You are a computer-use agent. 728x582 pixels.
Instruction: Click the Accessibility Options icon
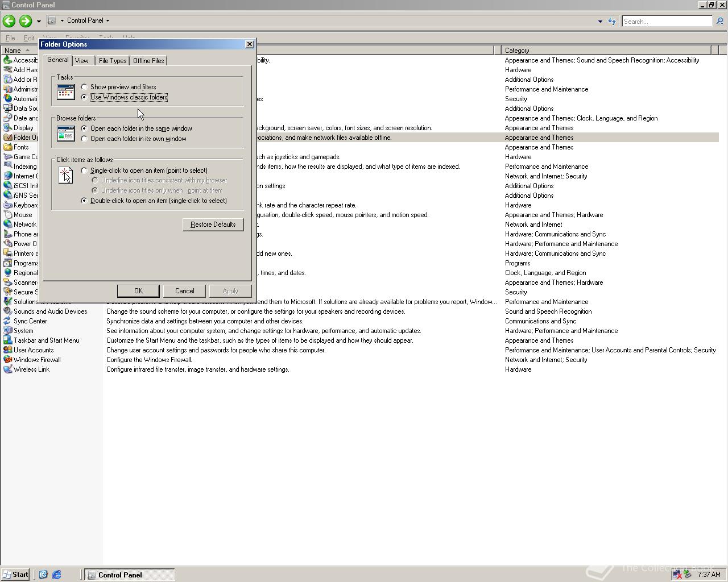[7, 60]
